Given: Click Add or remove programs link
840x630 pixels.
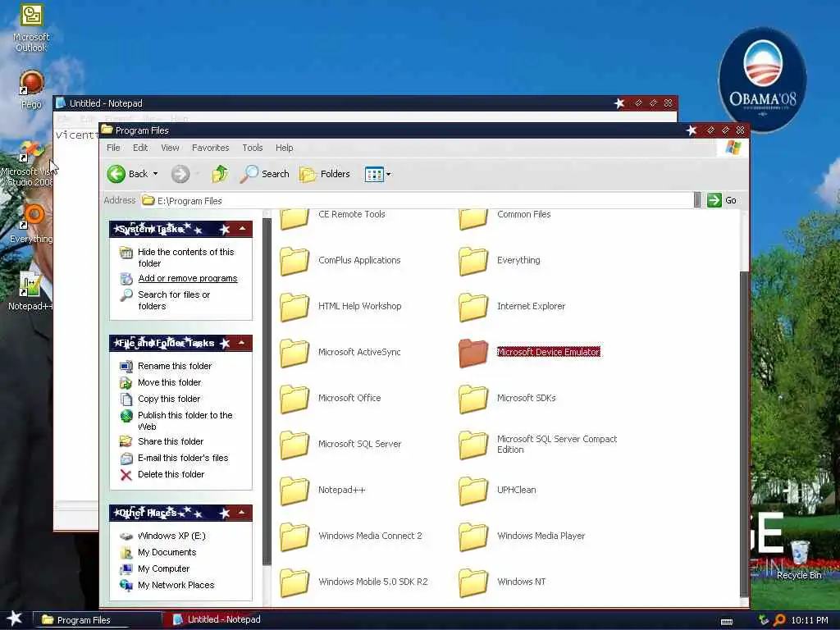Looking at the screenshot, I should (188, 278).
